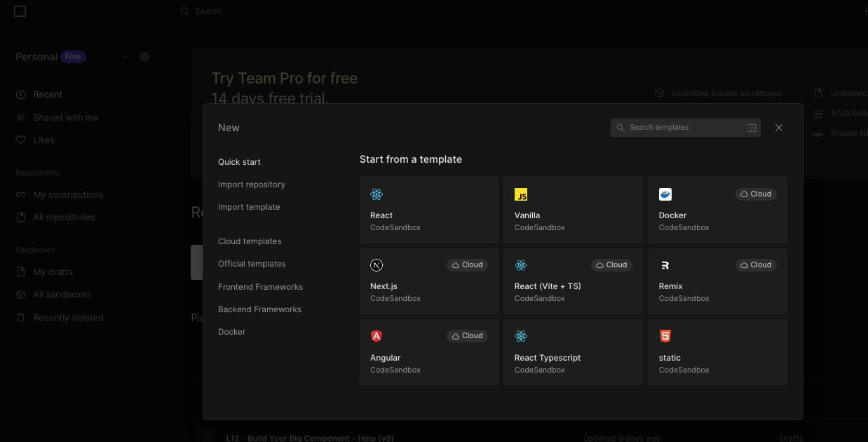Select Import repository in dialog sidebar

click(252, 185)
